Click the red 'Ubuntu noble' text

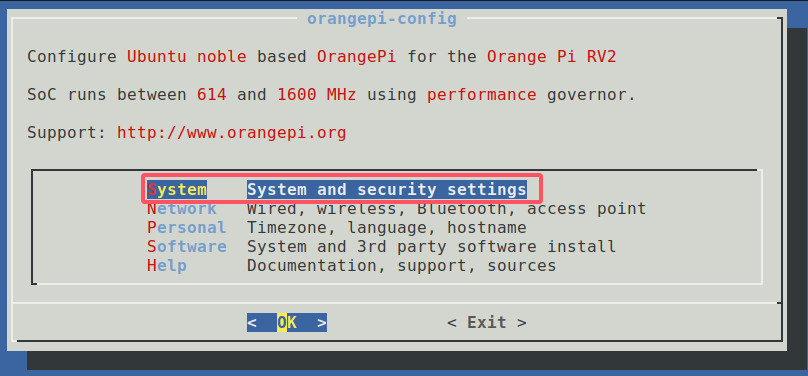click(187, 56)
